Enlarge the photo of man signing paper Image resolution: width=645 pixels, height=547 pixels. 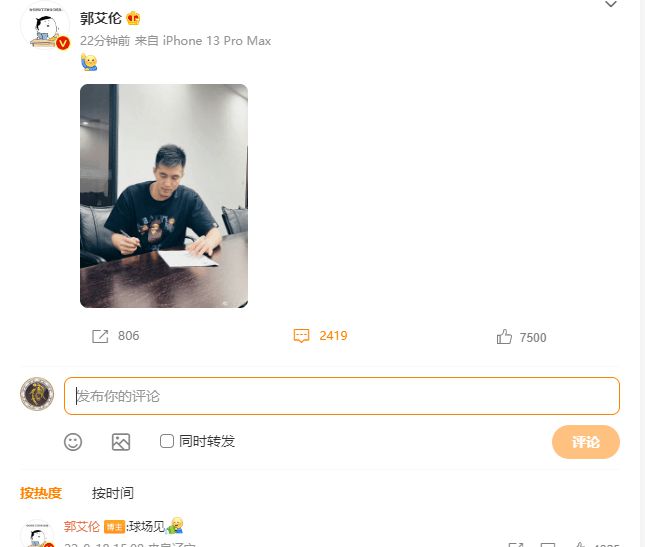pos(164,196)
